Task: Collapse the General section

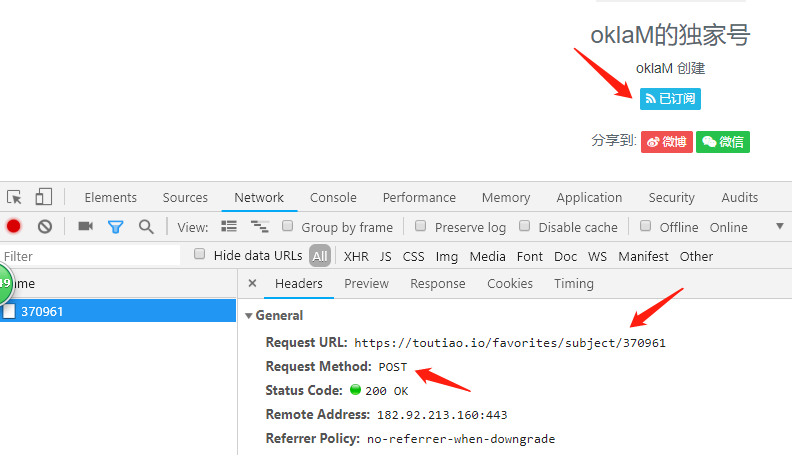Action: pos(249,316)
